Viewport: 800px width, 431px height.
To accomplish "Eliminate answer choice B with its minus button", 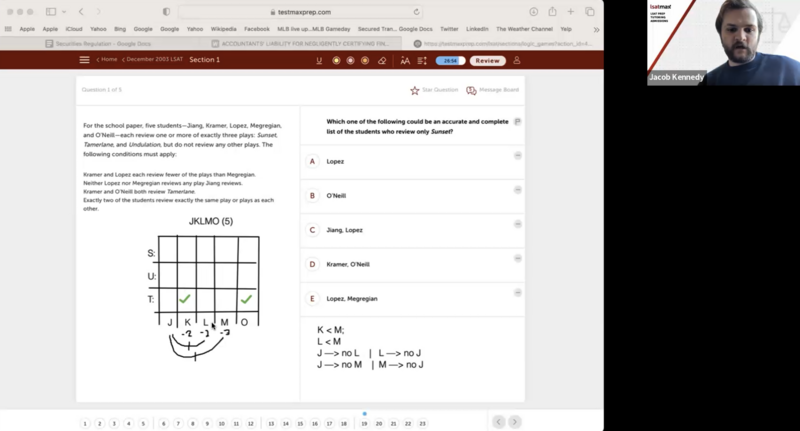I will pos(517,190).
